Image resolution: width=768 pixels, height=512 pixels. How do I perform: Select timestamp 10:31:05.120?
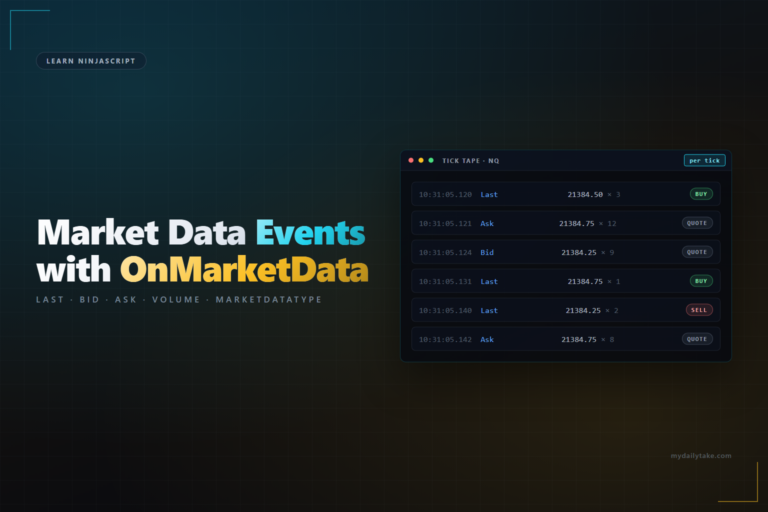tap(445, 195)
